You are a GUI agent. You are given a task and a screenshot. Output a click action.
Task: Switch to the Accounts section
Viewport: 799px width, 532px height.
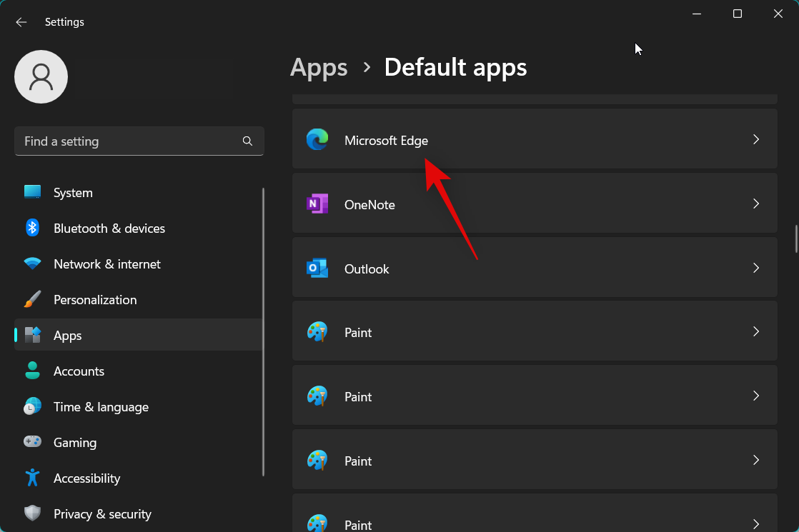tap(79, 371)
